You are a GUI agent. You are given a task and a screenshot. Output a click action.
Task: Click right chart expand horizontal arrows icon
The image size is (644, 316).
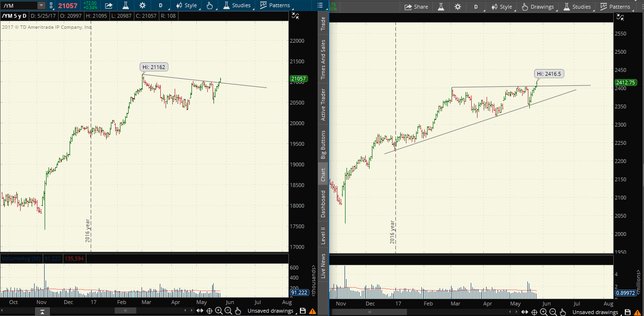point(525,312)
